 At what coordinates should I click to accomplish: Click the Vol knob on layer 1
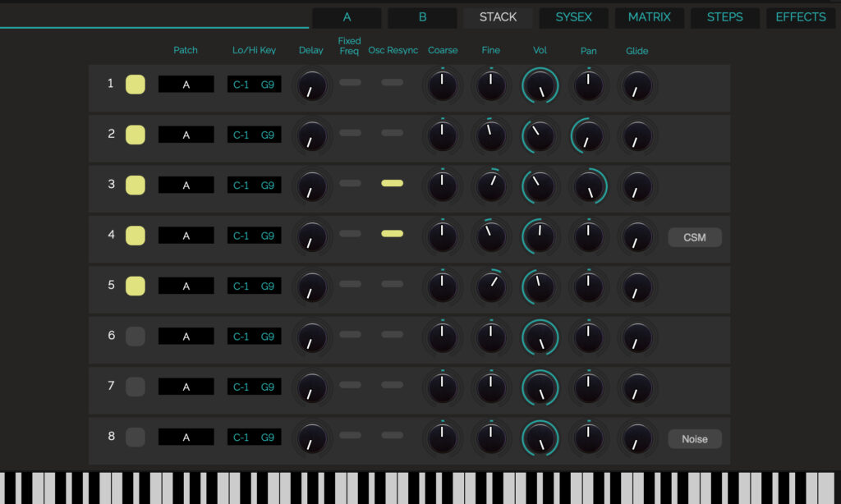(x=540, y=86)
